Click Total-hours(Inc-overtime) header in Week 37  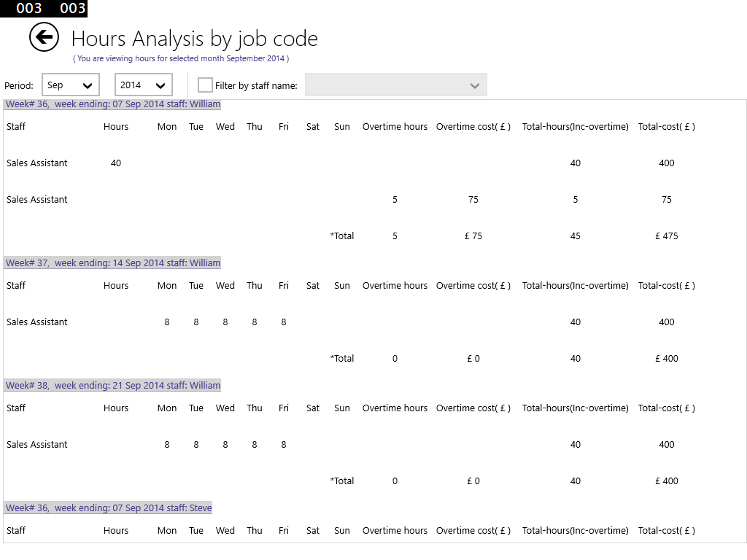[x=575, y=286]
